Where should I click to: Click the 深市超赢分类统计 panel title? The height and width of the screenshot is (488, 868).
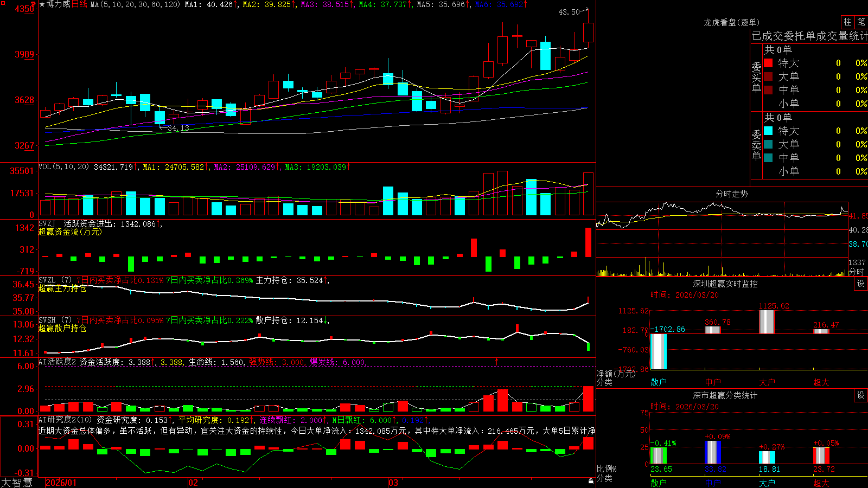tap(725, 395)
